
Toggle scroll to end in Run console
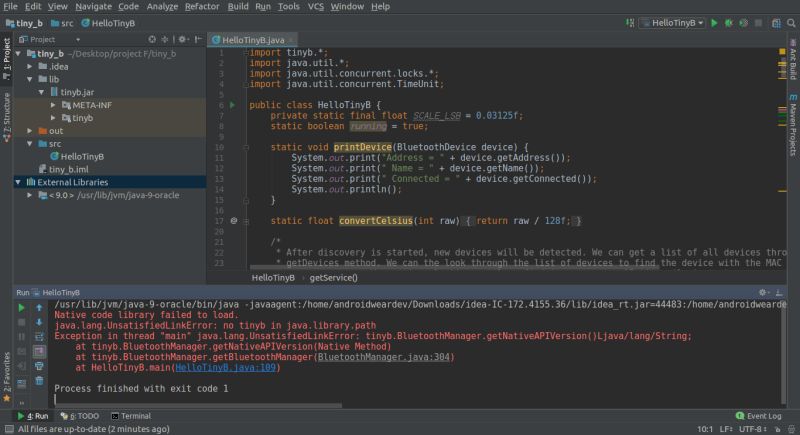click(x=39, y=351)
